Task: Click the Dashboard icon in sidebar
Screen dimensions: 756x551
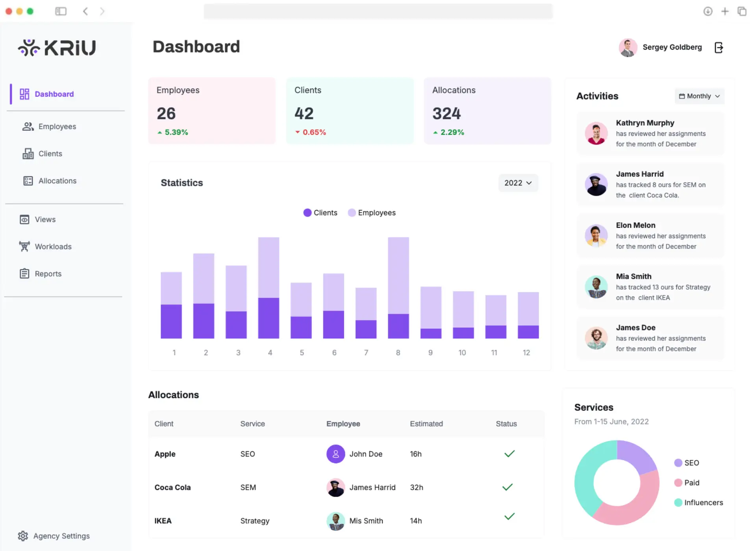Action: (x=25, y=93)
